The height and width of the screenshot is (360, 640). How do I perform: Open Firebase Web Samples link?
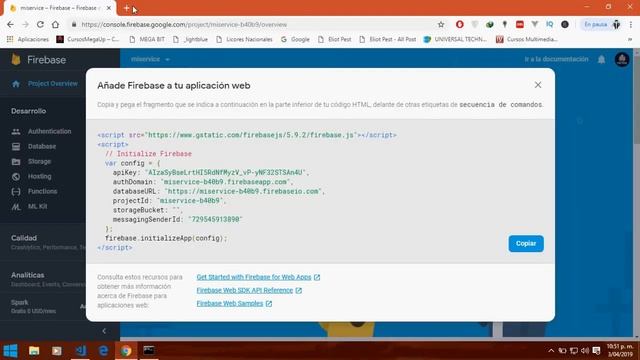point(230,304)
